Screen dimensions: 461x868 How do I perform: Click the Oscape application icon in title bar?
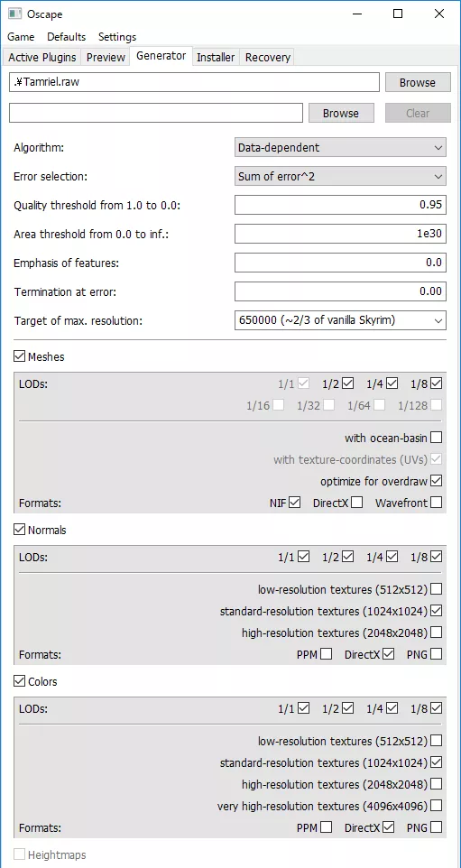15,14
